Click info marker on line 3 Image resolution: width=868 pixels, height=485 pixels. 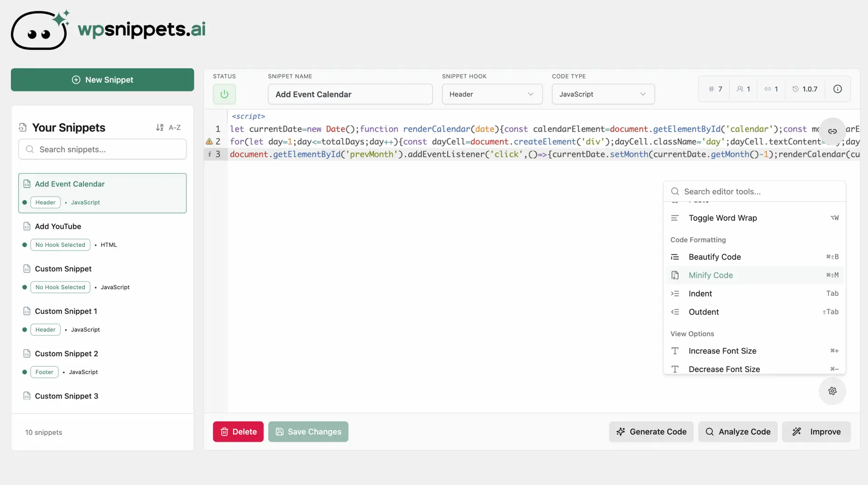click(209, 154)
